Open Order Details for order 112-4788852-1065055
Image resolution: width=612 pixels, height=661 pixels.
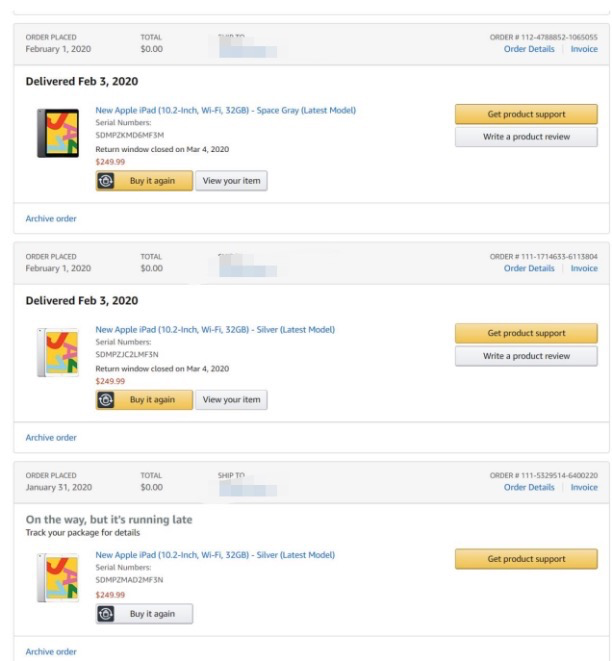click(x=529, y=49)
